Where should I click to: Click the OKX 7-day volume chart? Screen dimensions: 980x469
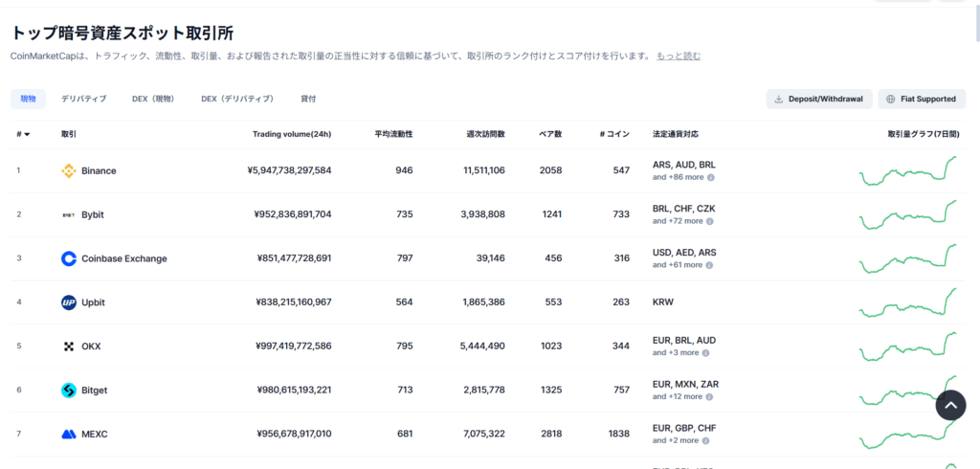pyautogui.click(x=908, y=346)
